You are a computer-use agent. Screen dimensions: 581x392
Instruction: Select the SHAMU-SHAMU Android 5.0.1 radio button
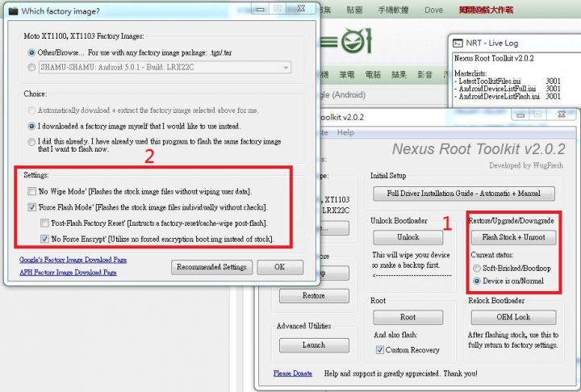coord(31,67)
